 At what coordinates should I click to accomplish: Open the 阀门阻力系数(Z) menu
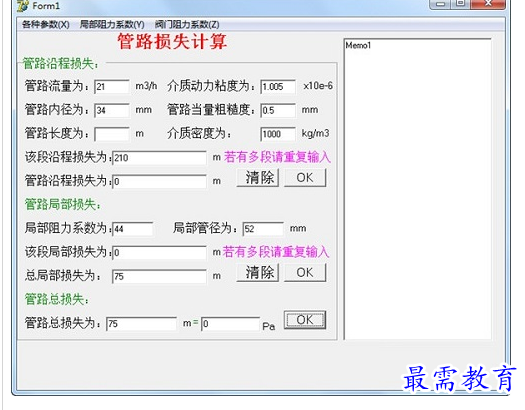point(187,25)
